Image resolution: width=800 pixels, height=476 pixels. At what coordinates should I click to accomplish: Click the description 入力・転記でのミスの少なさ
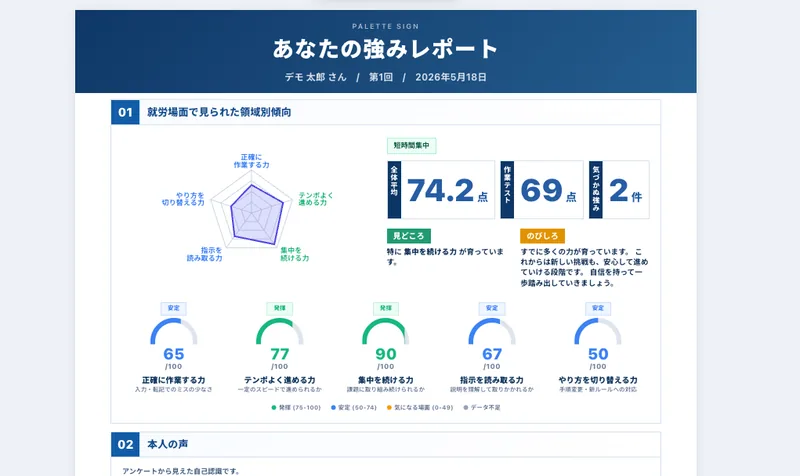(x=173, y=390)
